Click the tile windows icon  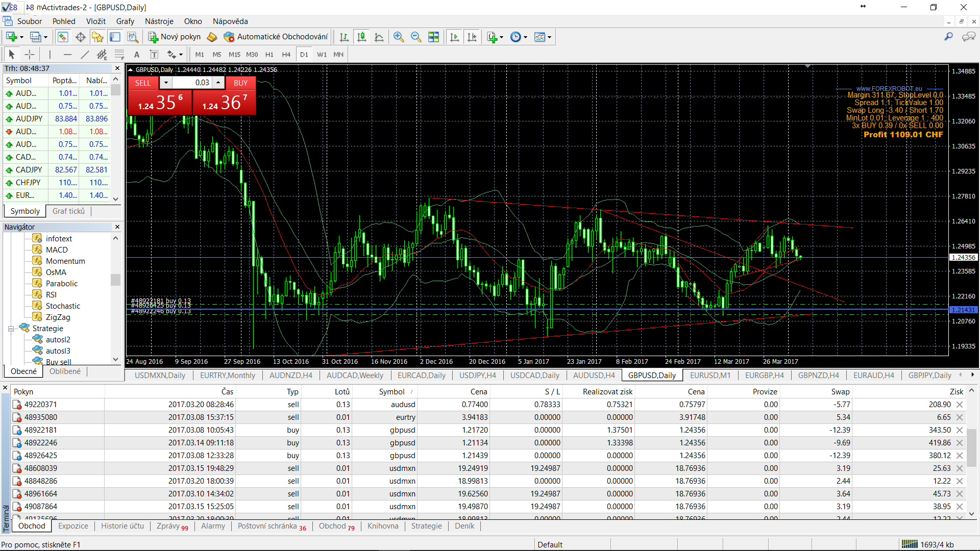[x=433, y=37]
